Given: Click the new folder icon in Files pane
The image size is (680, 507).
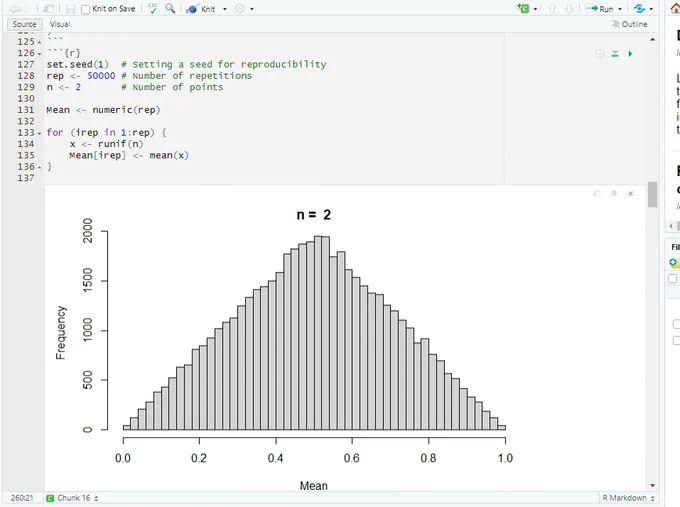Looking at the screenshot, I should click(x=674, y=262).
